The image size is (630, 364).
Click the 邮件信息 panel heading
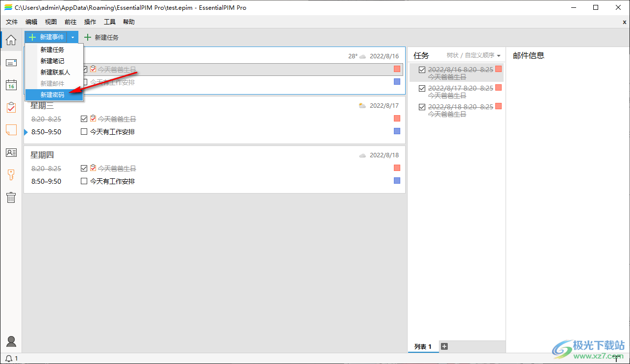[x=529, y=55]
